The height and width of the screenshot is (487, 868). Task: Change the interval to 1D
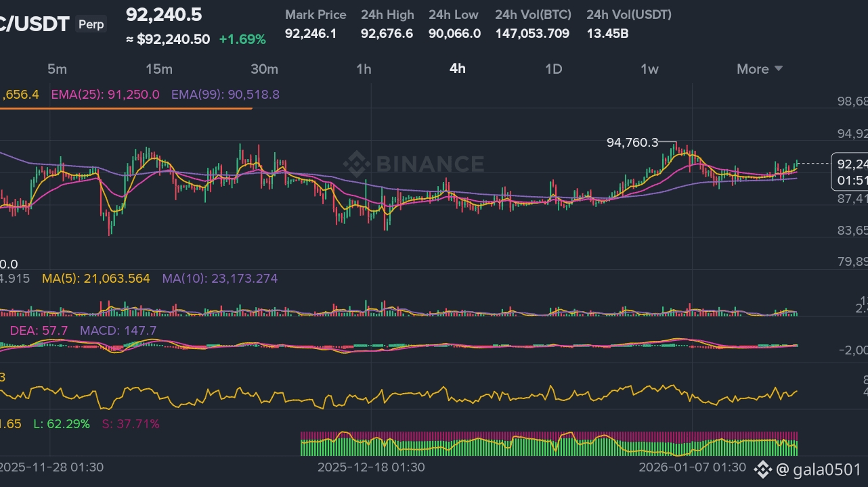pos(553,69)
